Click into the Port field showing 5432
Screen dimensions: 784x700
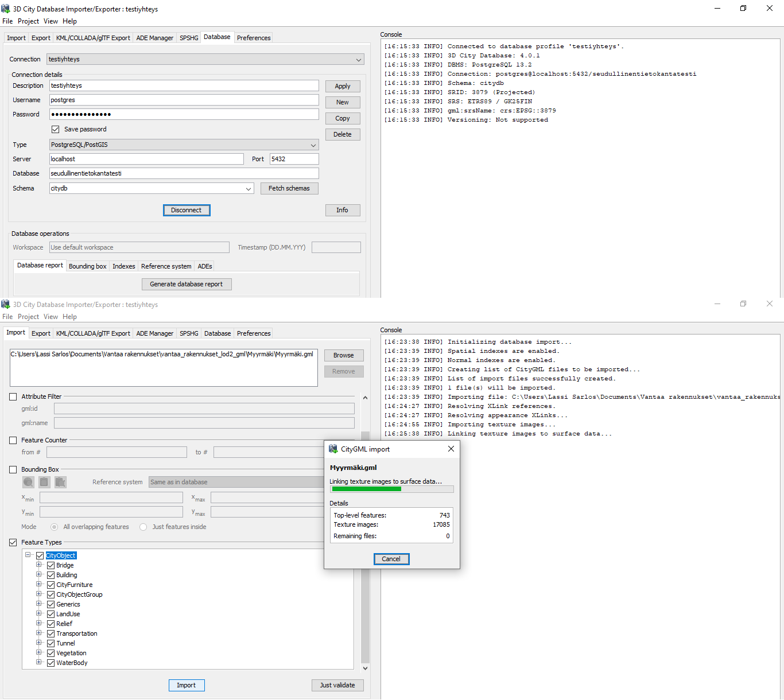pyautogui.click(x=294, y=159)
